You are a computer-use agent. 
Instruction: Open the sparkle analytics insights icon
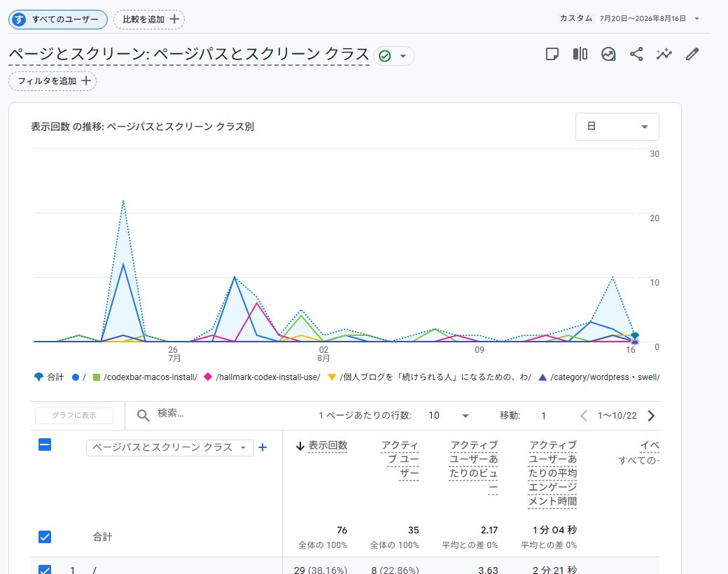tap(664, 55)
